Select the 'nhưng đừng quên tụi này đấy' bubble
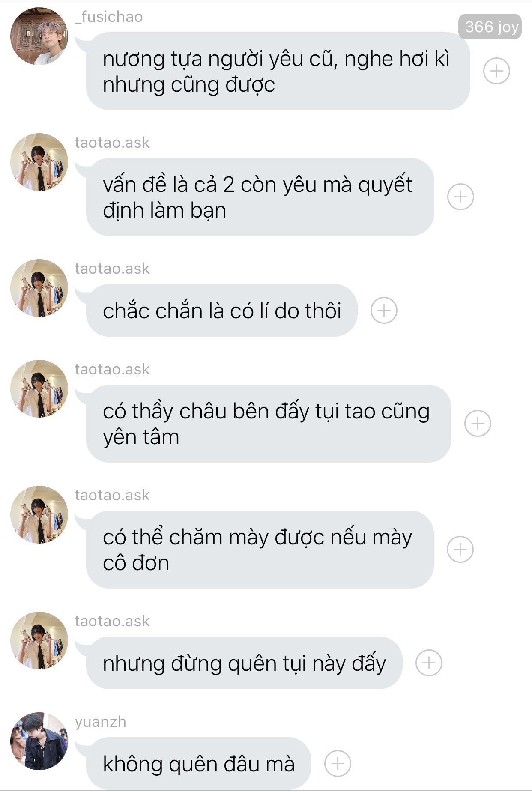 pyautogui.click(x=244, y=663)
